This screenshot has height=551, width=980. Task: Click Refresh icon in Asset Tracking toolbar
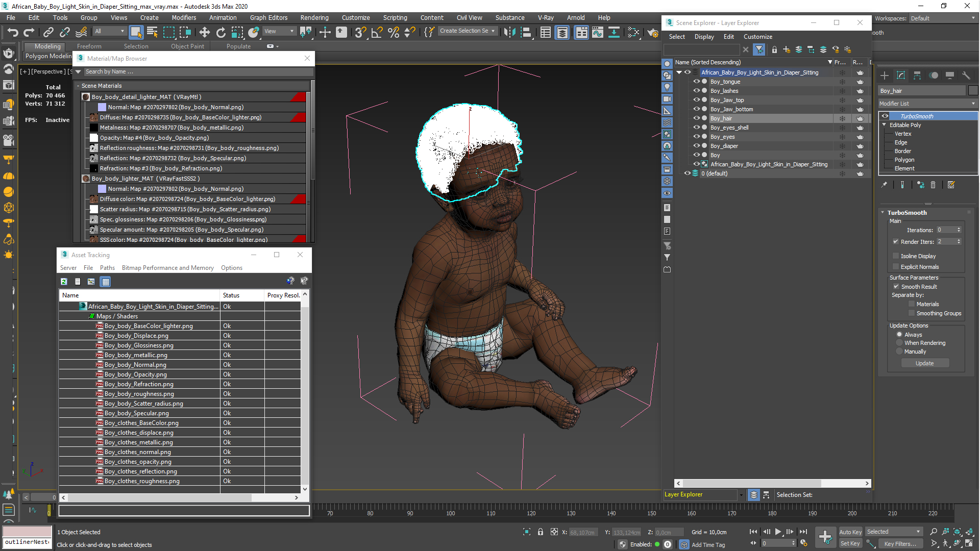pos(64,282)
